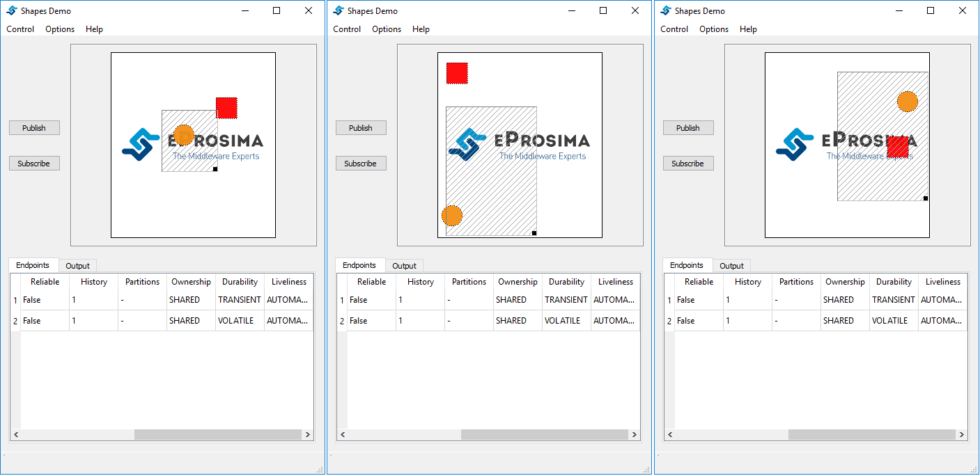Click eProsima logo emblem in right window canvas

(795, 144)
